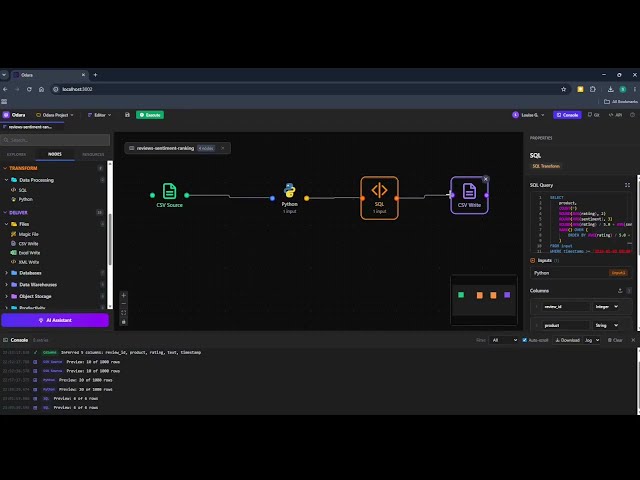Open the Editor mode dropdown

[x=99, y=115]
